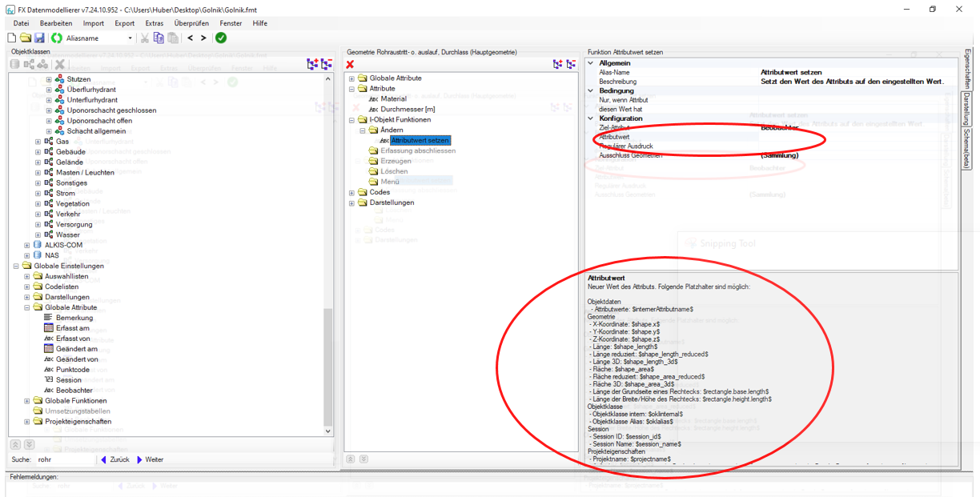980x497 pixels.
Task: Open the Aliasname dropdown
Action: click(130, 38)
